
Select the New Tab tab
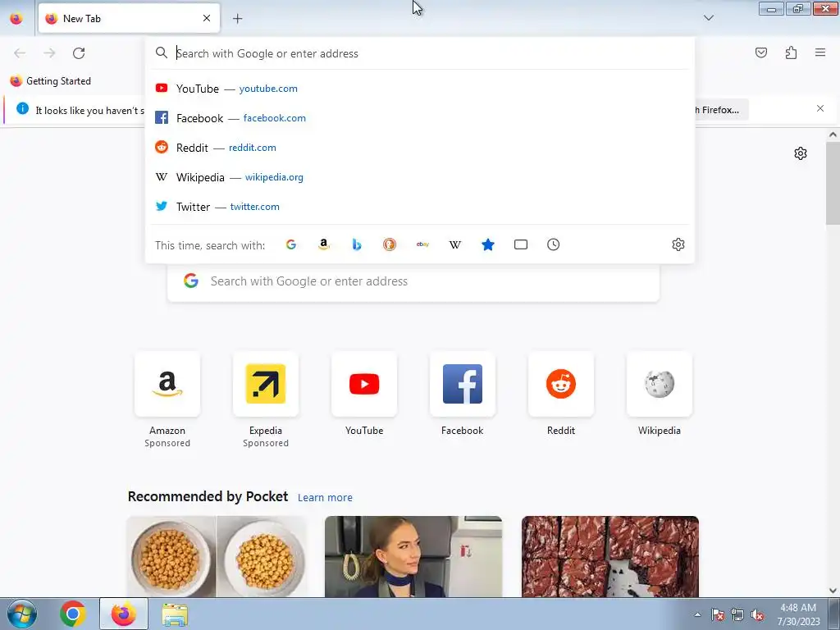point(129,18)
